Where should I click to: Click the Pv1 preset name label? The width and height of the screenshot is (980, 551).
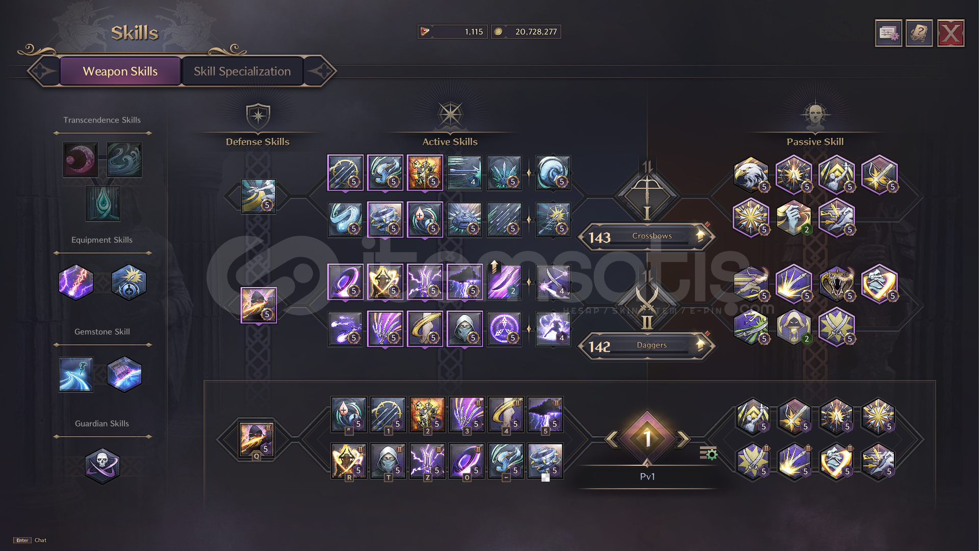pos(648,477)
